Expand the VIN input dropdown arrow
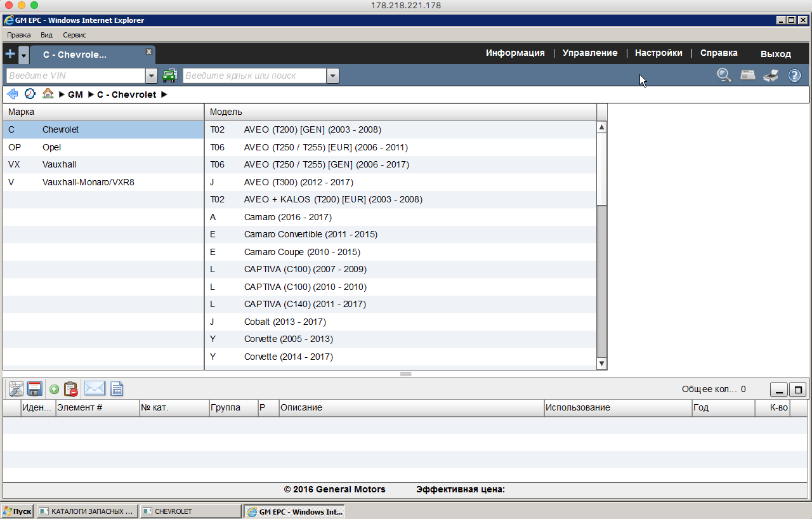This screenshot has width=812, height=519. [152, 76]
